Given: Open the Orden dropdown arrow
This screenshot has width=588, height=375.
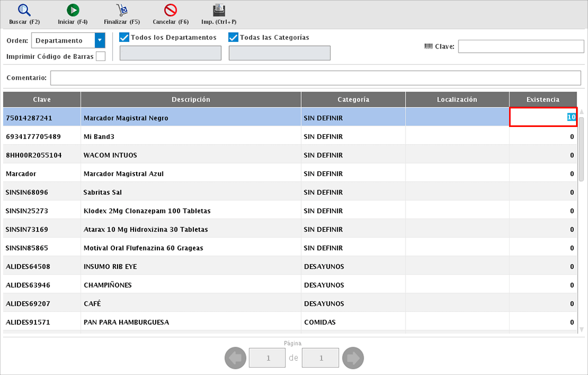Looking at the screenshot, I should pyautogui.click(x=100, y=41).
